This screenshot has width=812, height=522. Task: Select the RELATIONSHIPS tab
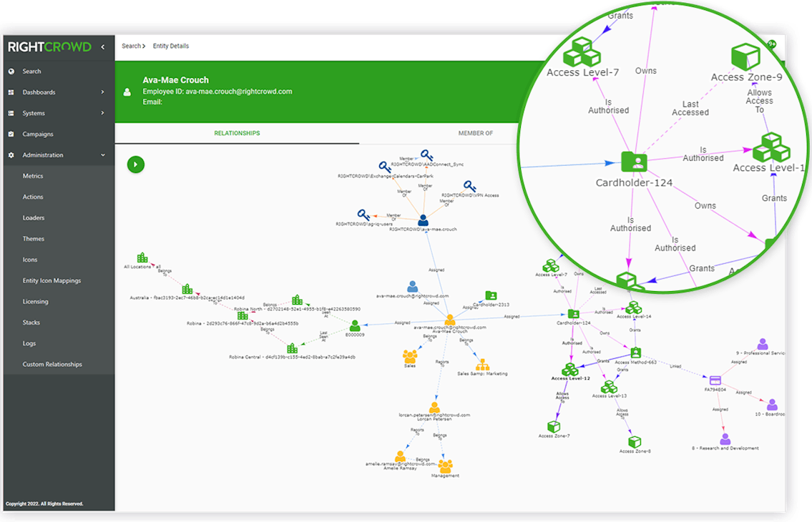[237, 133]
